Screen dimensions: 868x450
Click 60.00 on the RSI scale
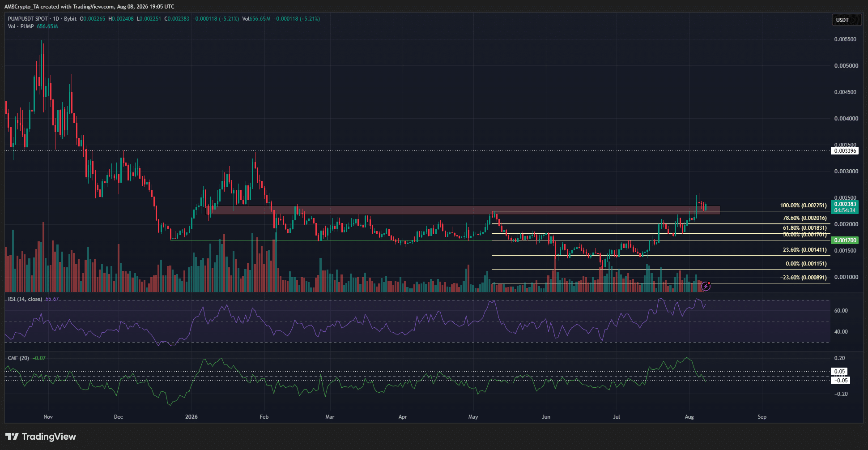[x=841, y=311]
